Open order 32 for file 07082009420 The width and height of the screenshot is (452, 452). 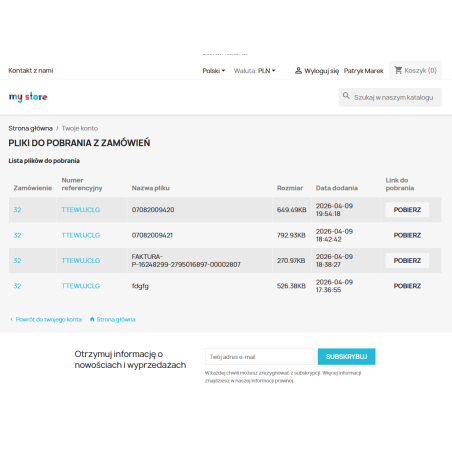click(x=17, y=210)
